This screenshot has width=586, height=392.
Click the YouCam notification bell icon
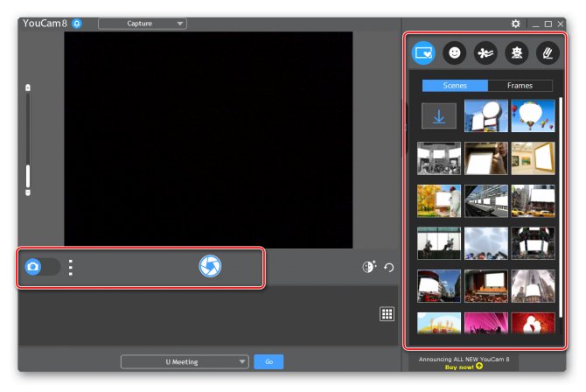click(77, 24)
